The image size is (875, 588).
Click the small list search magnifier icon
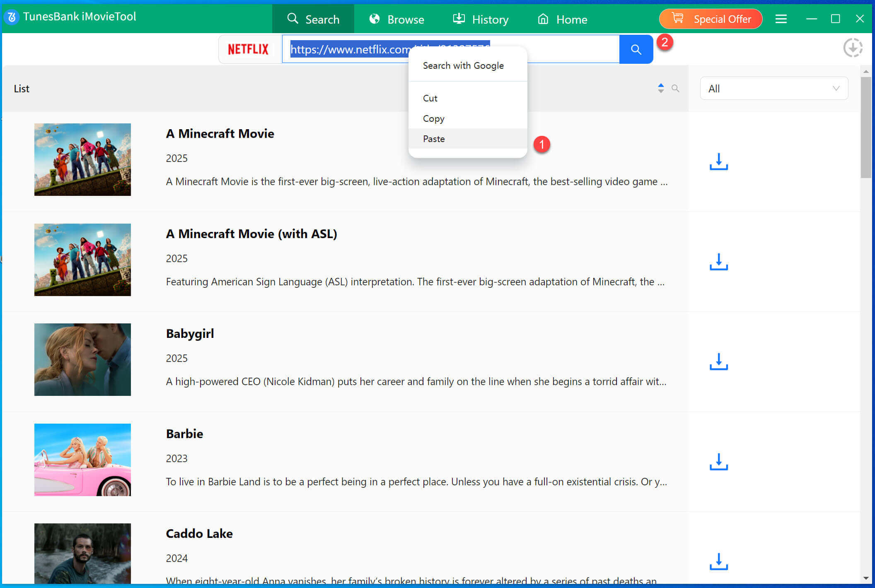point(675,88)
